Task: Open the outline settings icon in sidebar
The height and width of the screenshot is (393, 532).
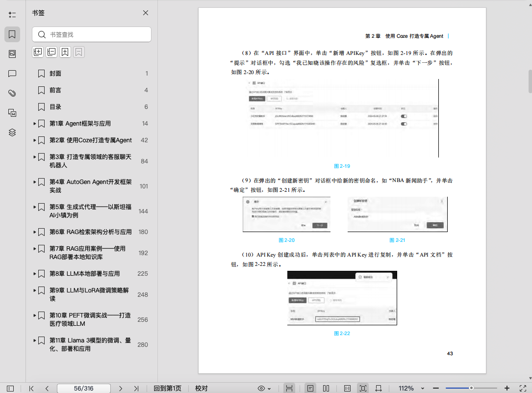Action: (12, 15)
